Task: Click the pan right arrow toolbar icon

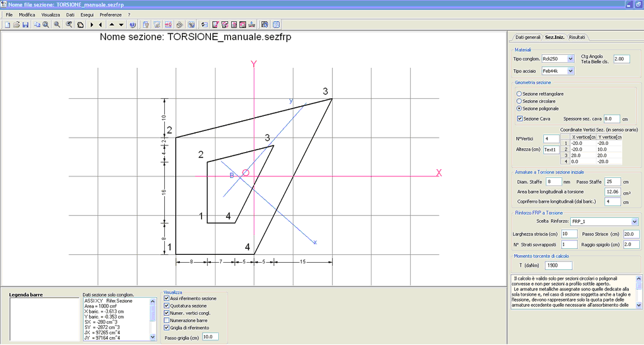Action: [92, 24]
